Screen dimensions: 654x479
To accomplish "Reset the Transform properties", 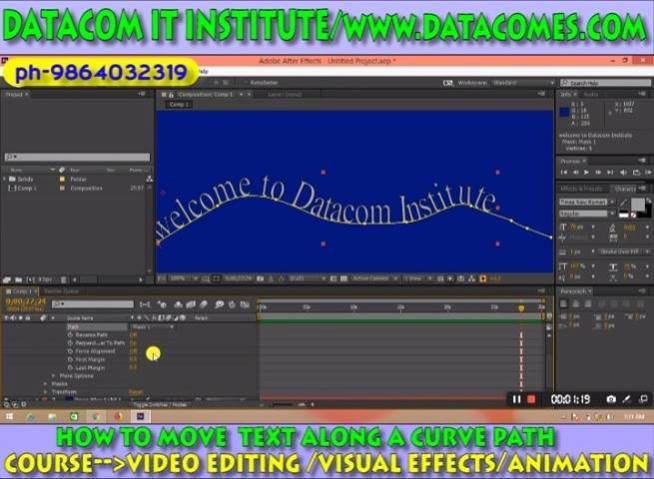I will click(x=136, y=392).
